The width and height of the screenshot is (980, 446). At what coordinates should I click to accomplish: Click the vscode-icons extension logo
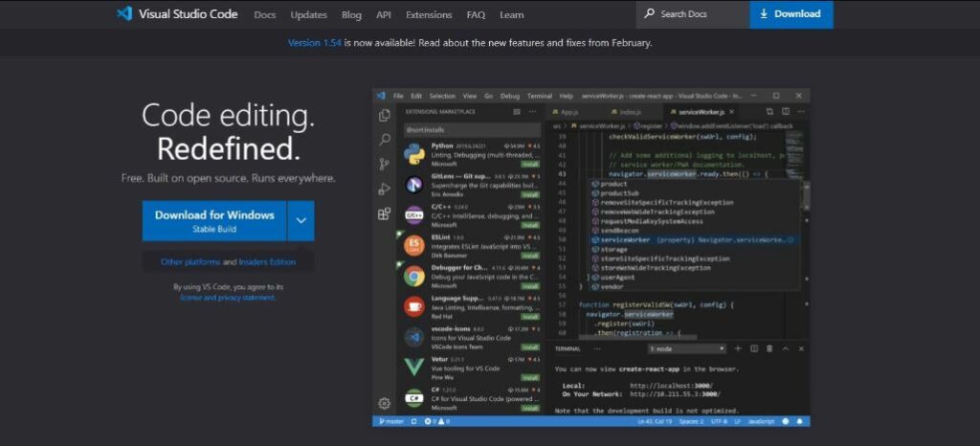pos(413,337)
